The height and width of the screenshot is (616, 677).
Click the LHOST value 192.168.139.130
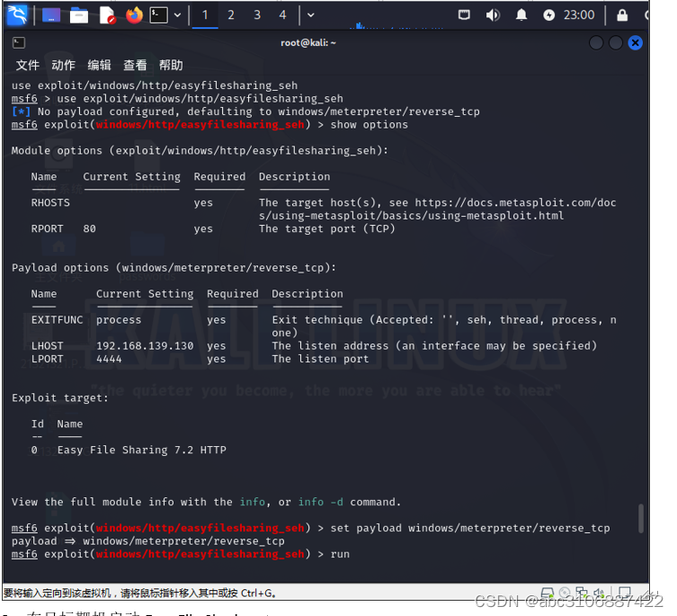(x=145, y=346)
